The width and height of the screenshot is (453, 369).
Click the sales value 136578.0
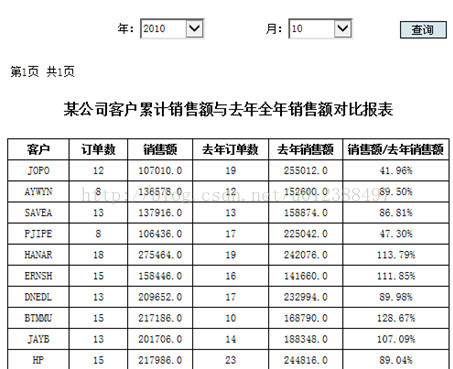160,192
